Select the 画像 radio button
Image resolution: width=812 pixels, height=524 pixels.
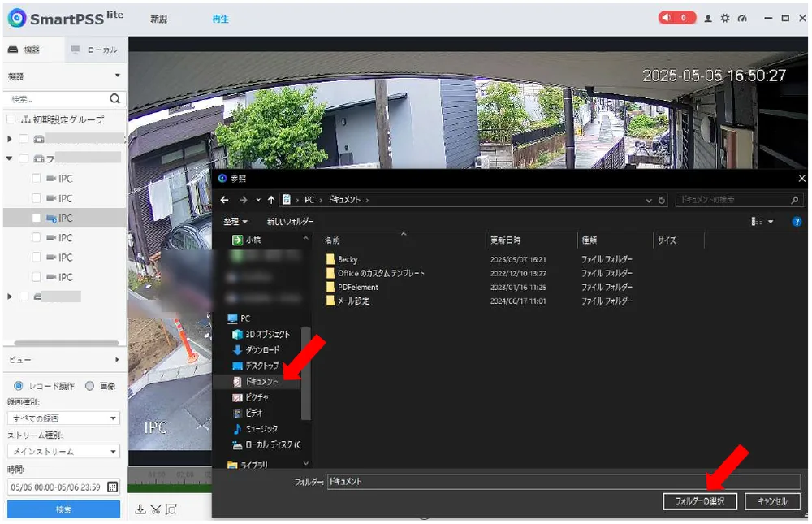[89, 386]
